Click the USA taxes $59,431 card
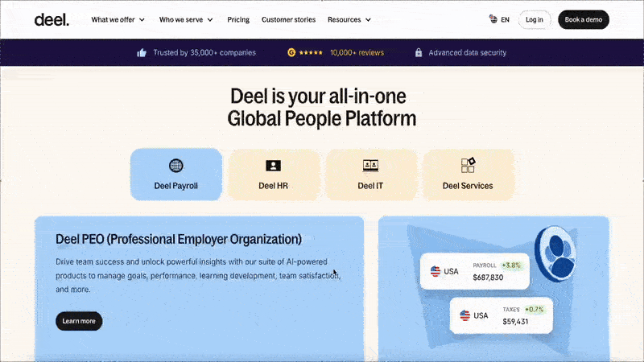Viewport: 644px width, 362px height. tap(501, 315)
